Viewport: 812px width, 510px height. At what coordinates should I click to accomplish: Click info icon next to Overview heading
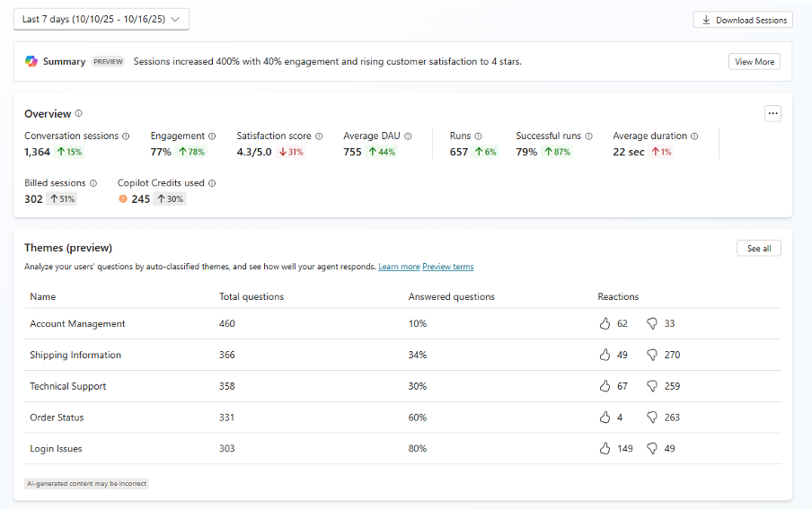pos(79,114)
